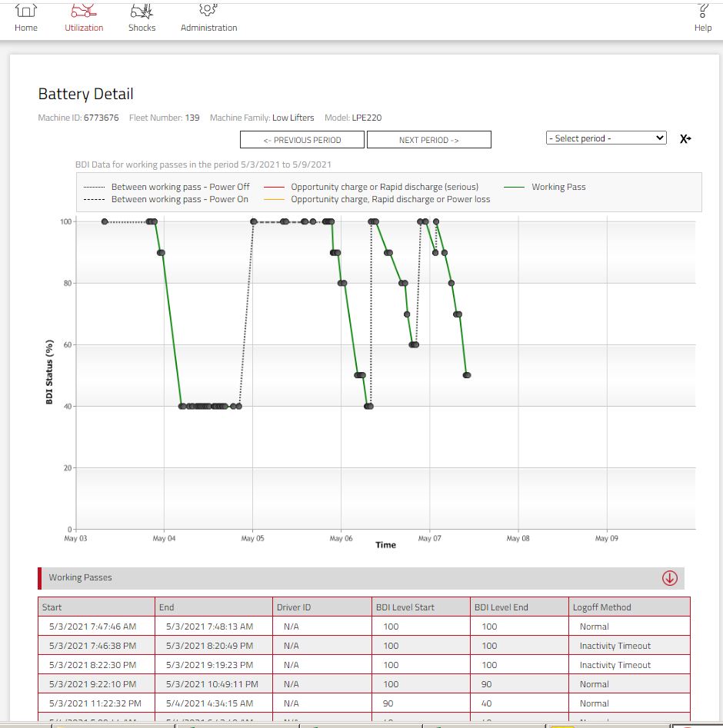Toggle Opportunity charge, Rapid discharge or Power loss legend
This screenshot has height=728, width=723.
(x=377, y=199)
